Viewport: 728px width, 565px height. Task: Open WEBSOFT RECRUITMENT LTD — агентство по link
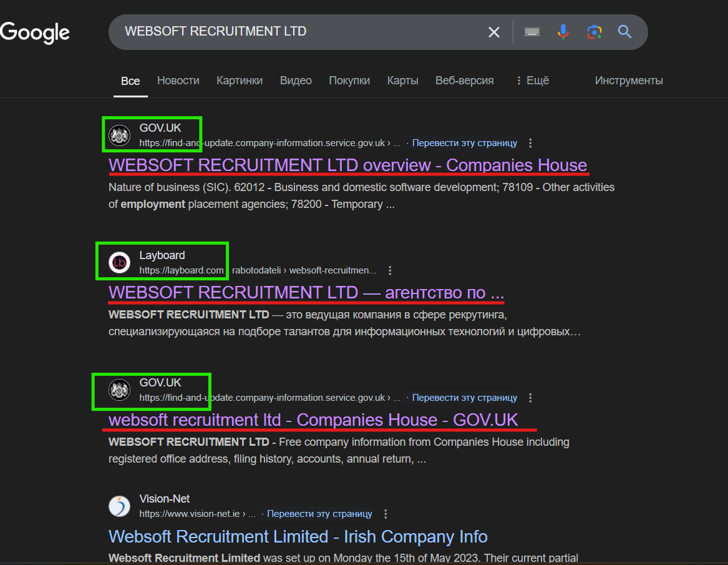tap(306, 293)
